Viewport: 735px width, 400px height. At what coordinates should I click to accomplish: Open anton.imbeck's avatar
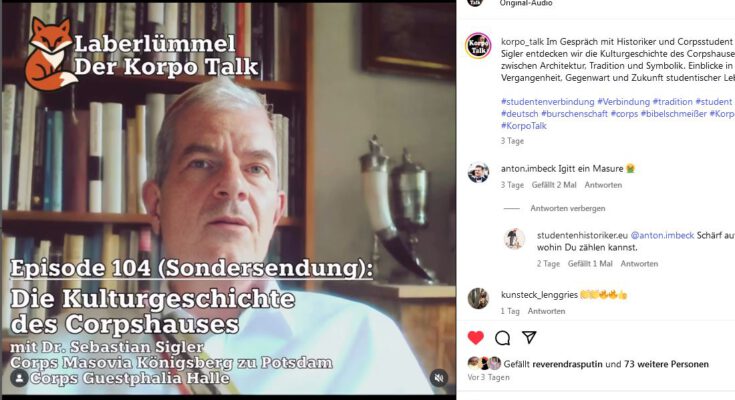click(x=478, y=173)
